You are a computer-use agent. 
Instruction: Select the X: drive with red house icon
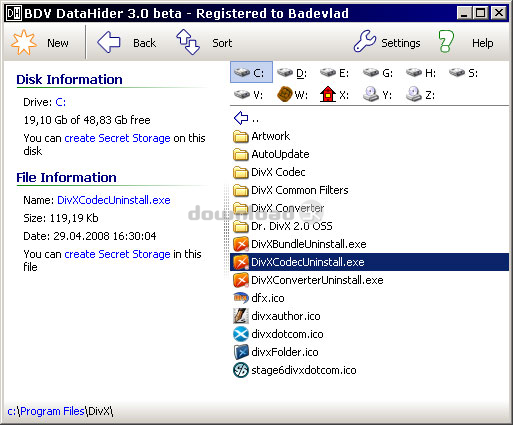click(328, 95)
